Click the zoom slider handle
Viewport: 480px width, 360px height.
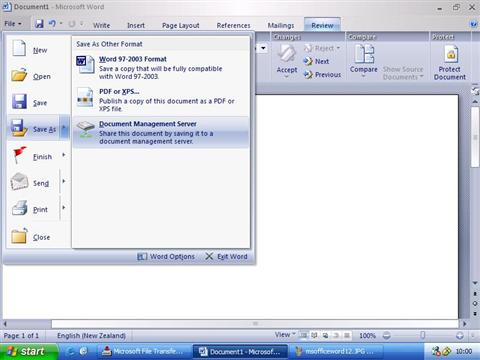422,335
